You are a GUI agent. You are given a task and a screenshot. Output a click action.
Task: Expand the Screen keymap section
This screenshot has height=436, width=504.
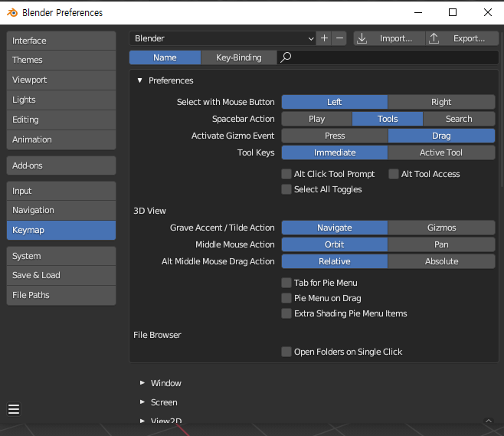[142, 402]
